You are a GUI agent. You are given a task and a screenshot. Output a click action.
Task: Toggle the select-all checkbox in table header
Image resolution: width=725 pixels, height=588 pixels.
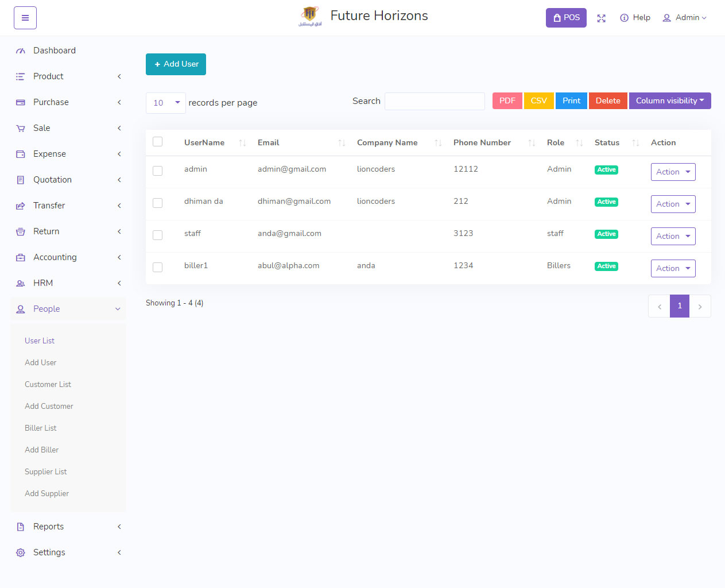(x=158, y=142)
